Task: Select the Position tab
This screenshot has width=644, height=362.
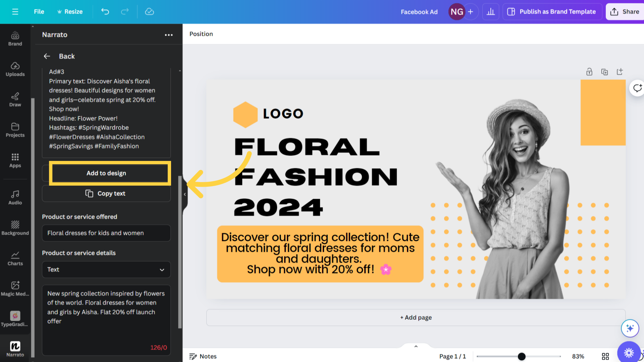Action: tap(201, 34)
